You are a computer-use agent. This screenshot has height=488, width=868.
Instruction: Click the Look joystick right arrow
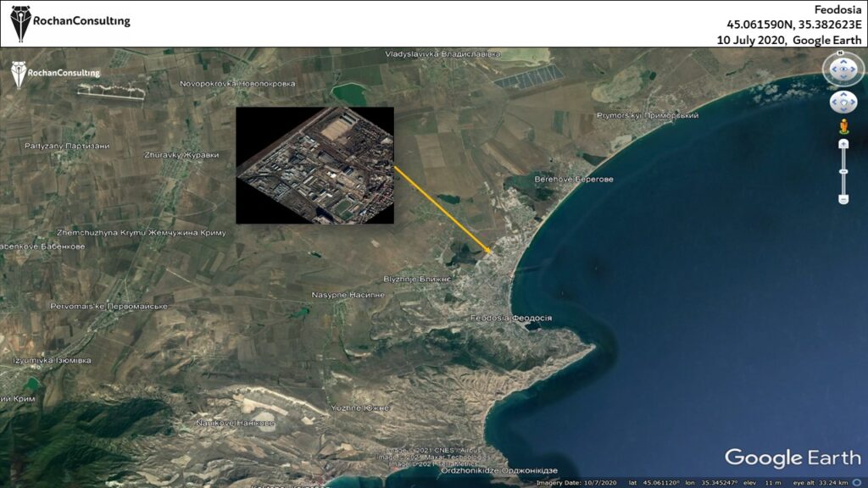(853, 69)
